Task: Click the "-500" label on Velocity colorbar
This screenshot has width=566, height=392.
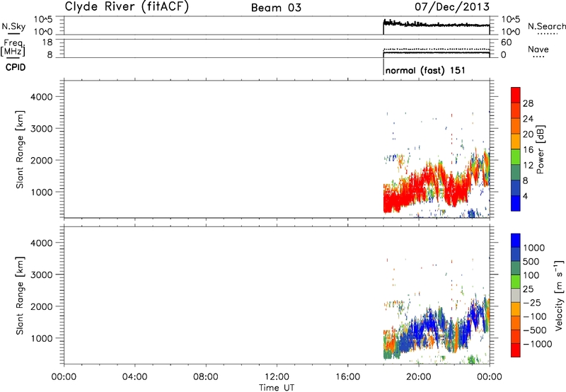Action: pyautogui.click(x=535, y=330)
